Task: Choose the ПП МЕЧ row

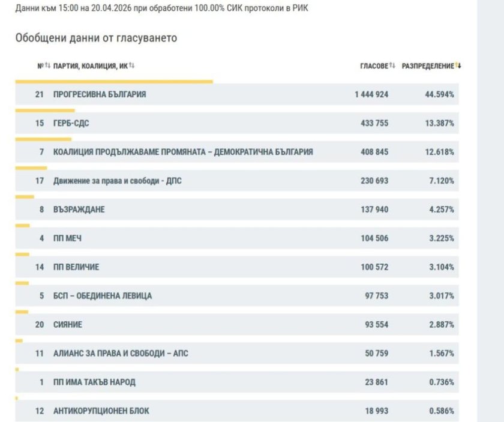Action: [67, 238]
